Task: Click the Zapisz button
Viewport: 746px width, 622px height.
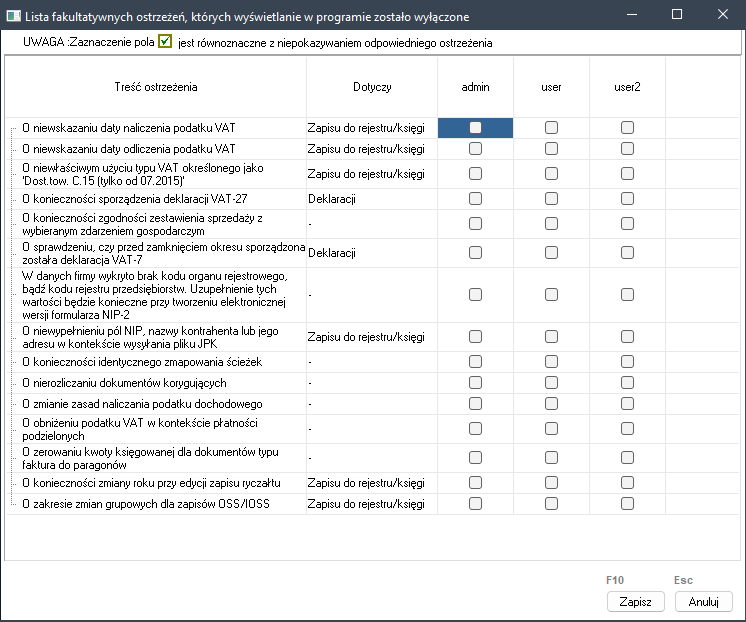Action: point(635,602)
